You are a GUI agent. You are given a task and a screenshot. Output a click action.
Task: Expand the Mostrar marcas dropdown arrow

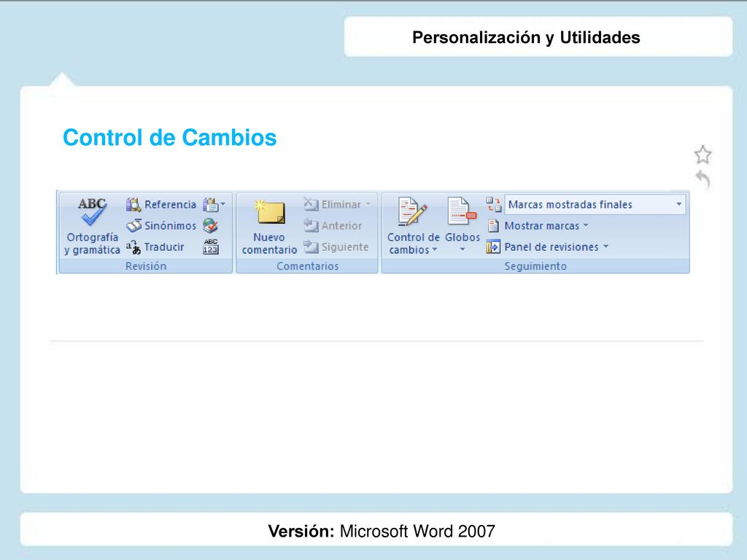point(586,225)
